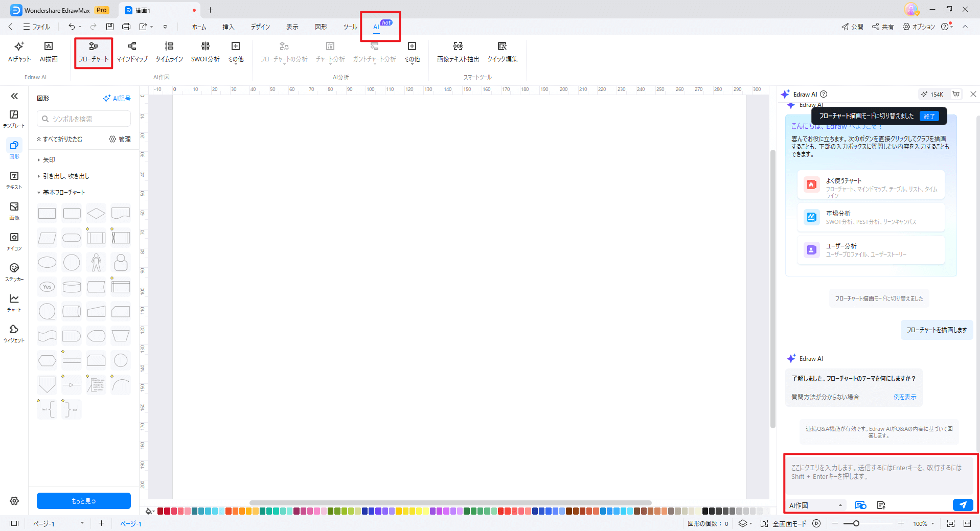Select the Yes circle shape

pyautogui.click(x=47, y=287)
